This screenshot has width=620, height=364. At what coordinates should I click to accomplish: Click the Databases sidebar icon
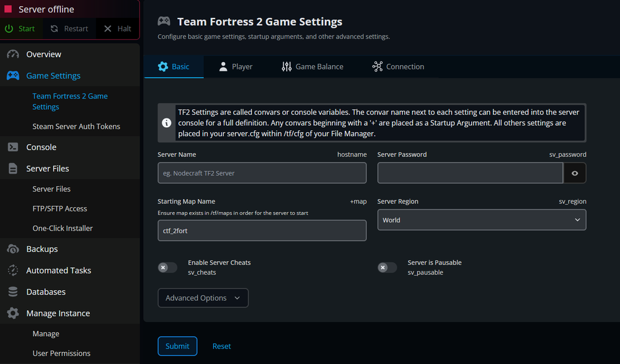pos(14,291)
